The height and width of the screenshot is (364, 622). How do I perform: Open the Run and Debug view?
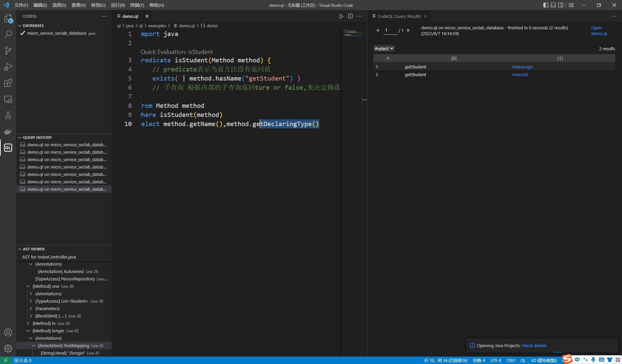click(x=8, y=67)
